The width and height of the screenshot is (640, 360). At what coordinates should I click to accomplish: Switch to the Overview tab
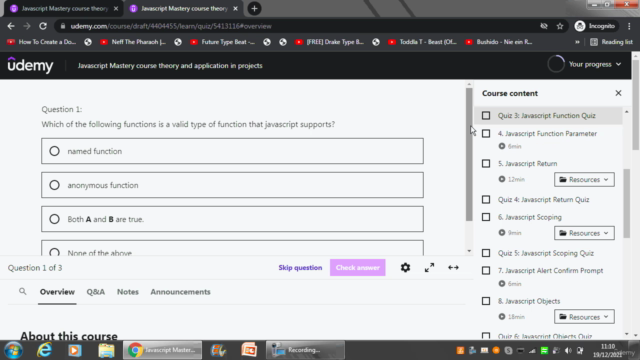click(x=57, y=292)
